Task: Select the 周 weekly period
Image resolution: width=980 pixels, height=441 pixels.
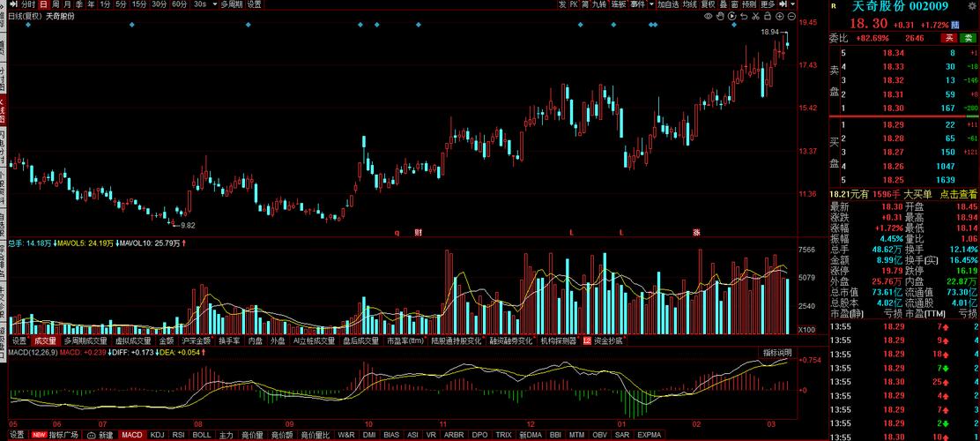Action: coord(56,4)
